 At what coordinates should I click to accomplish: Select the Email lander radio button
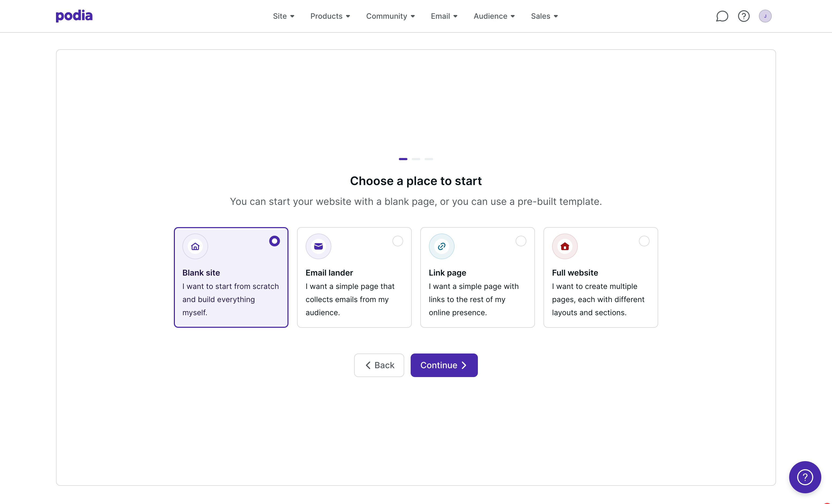398,241
